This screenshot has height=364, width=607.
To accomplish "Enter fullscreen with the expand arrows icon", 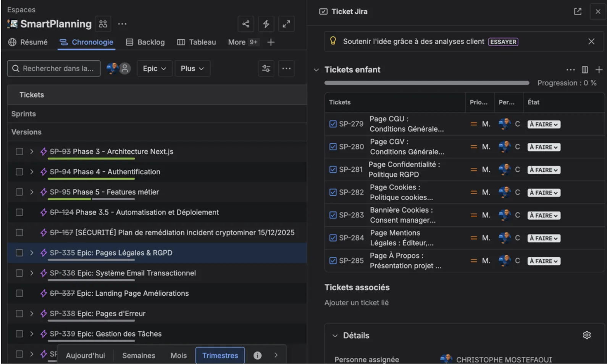I will pos(286,24).
